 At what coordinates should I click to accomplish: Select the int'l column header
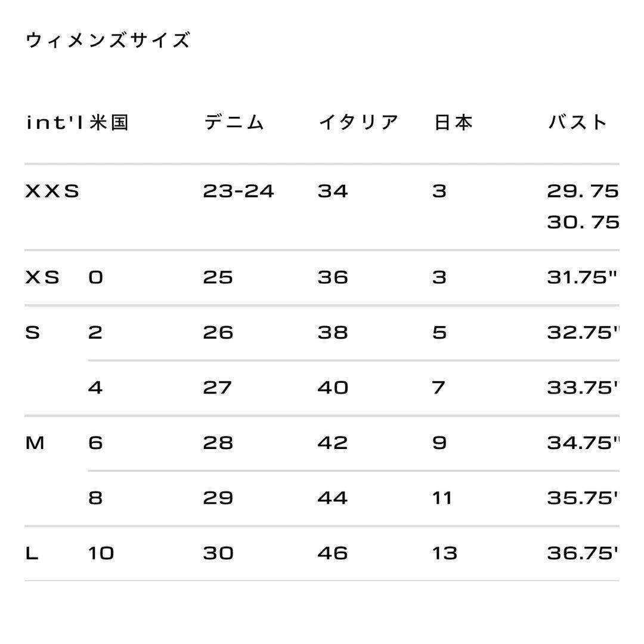(x=55, y=122)
